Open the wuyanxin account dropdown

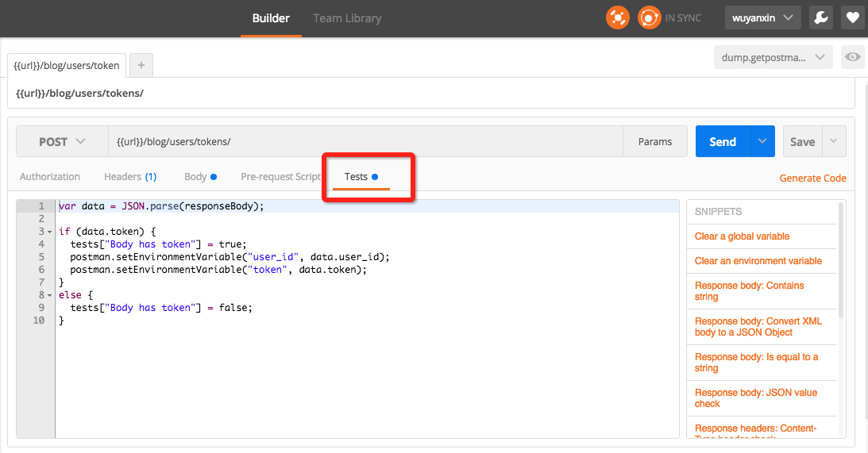tap(762, 17)
